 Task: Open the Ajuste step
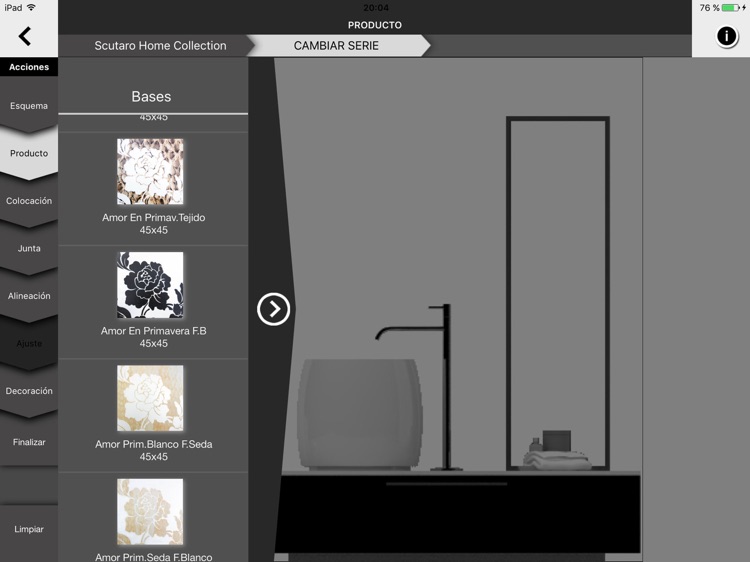coord(29,343)
